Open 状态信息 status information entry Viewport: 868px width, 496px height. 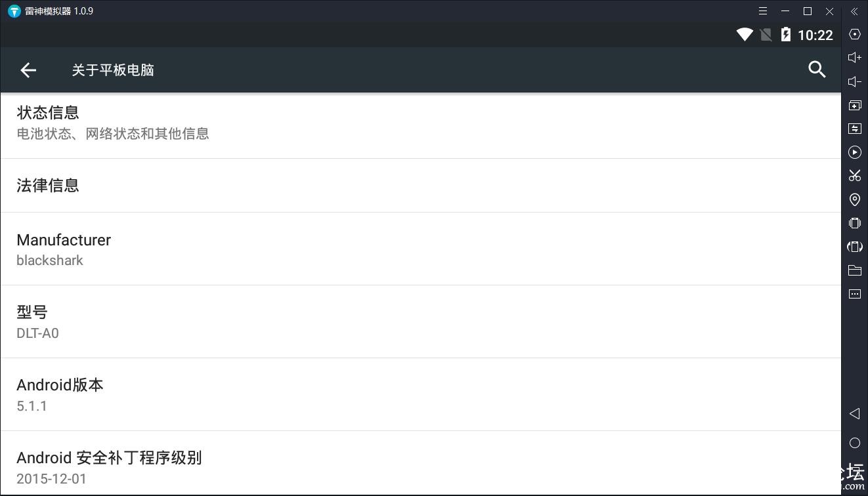click(x=420, y=123)
